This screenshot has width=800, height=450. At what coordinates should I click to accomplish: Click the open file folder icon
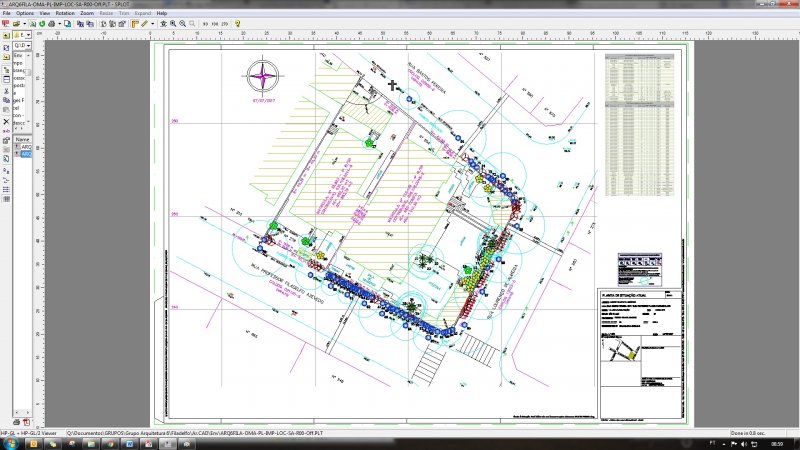pyautogui.click(x=16, y=23)
